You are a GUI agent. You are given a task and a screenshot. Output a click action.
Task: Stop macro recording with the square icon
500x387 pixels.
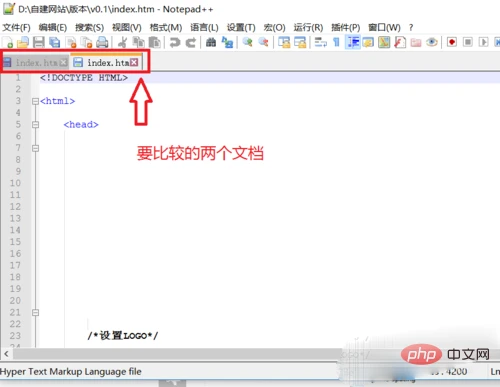click(468, 42)
